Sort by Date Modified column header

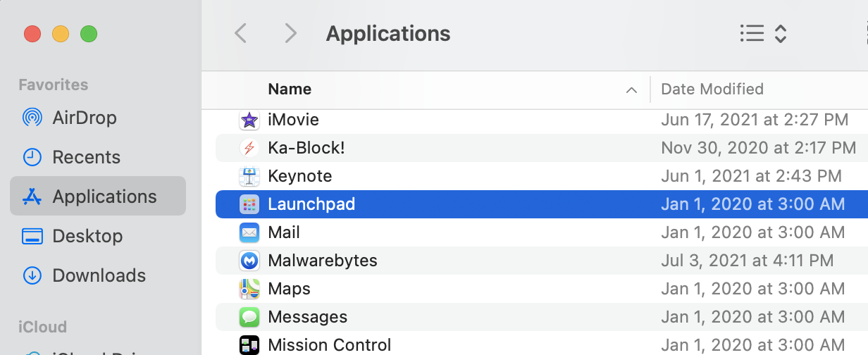(x=712, y=89)
